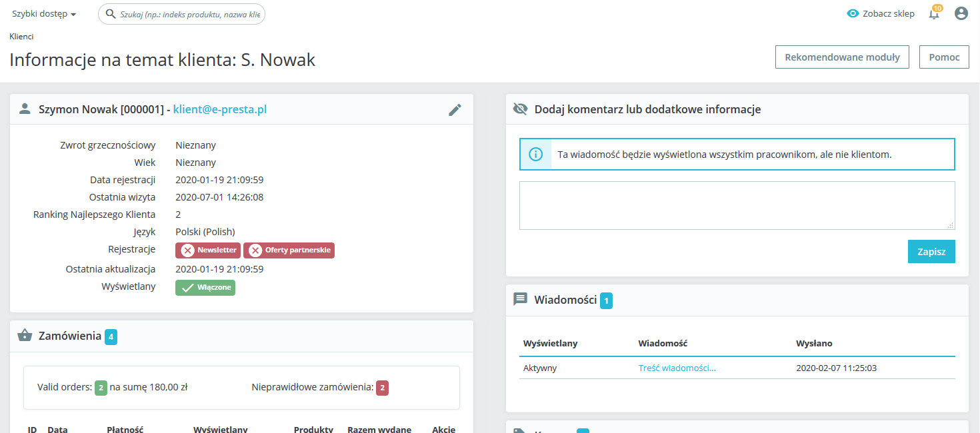Click the Rekomendowane moduły button

click(x=842, y=57)
